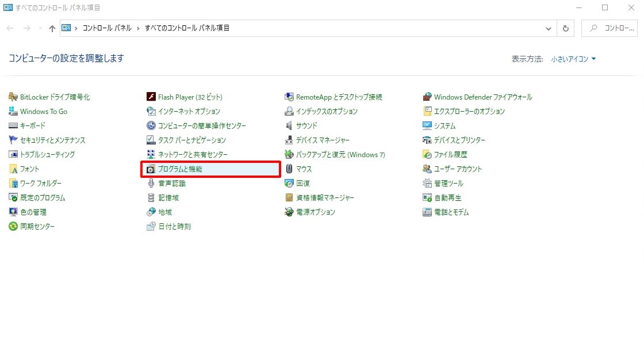Click the タスク バーとナビゲーション icon

[151, 140]
